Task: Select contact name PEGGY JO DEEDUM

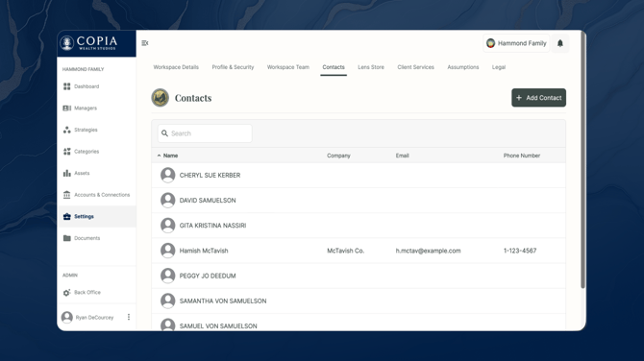Action: pyautogui.click(x=208, y=276)
